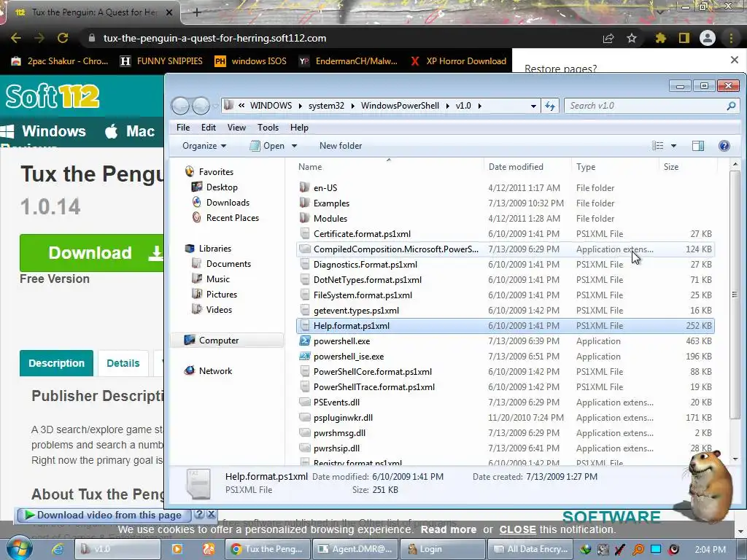This screenshot has height=560, width=747.
Task: Select the CompiledComposition.Microsoft.PowerS... file
Action: point(505,249)
